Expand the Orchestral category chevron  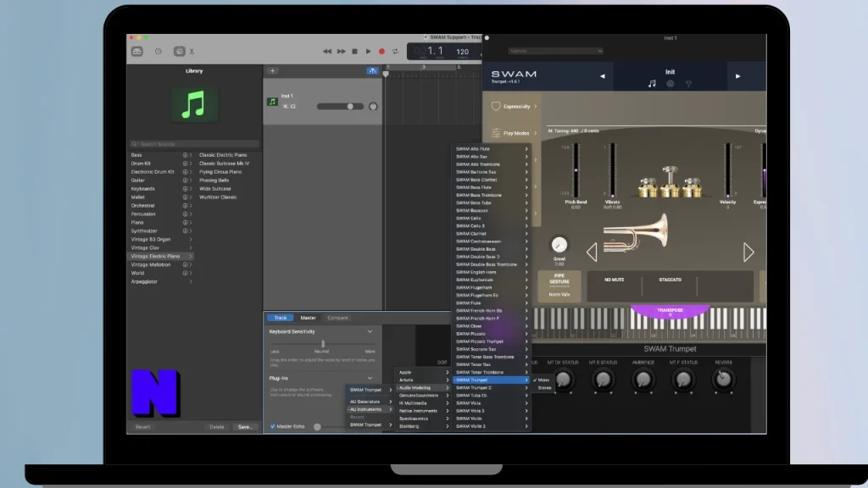(191, 206)
